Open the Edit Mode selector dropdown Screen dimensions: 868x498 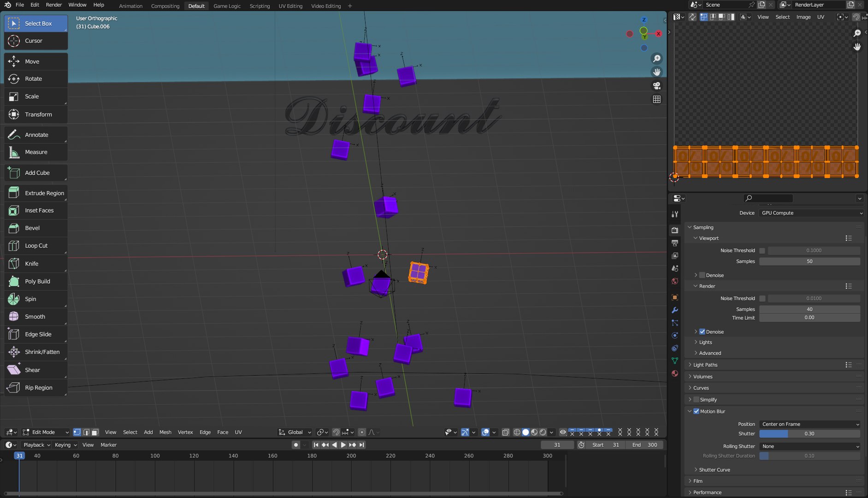click(x=46, y=432)
